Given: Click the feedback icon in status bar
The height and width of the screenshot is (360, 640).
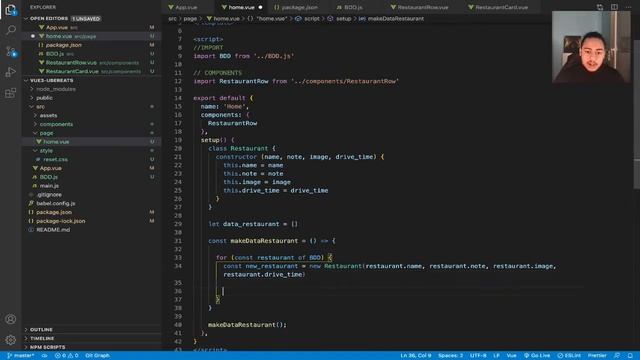Looking at the screenshot, I should (x=617, y=356).
